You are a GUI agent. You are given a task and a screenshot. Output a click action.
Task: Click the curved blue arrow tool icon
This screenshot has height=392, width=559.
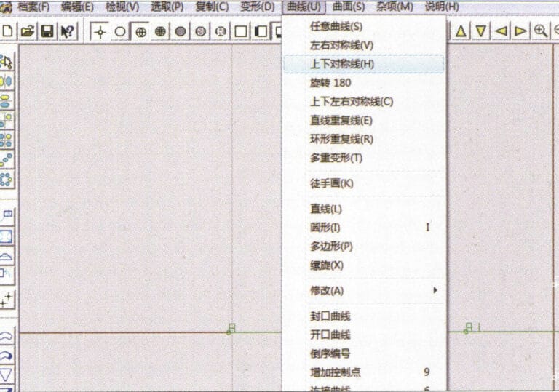(7, 356)
